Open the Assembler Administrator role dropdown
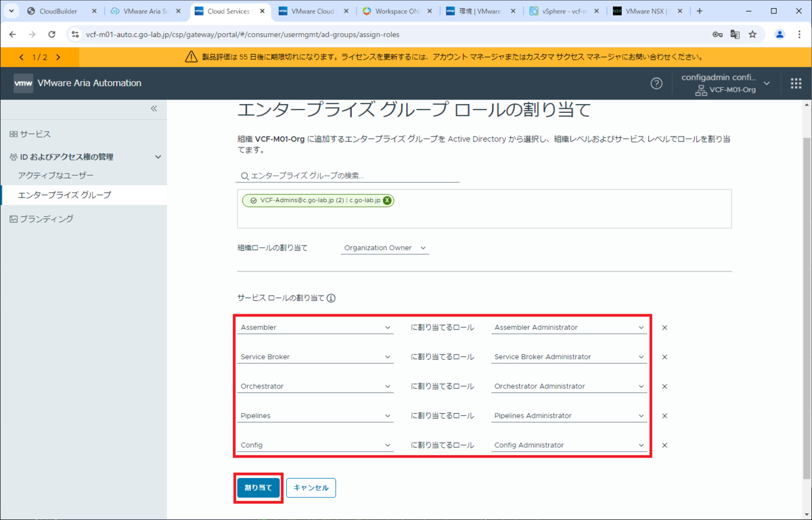 [x=569, y=327]
